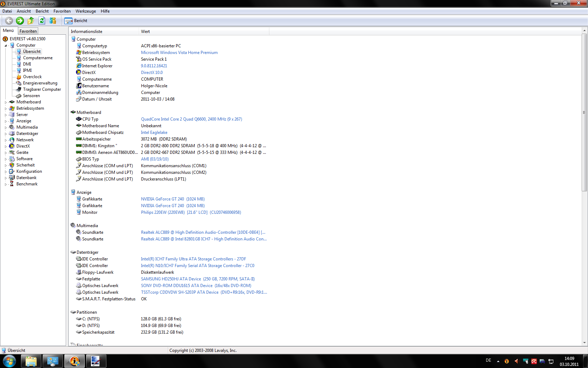
Task: Click the EVEREST v4.60.1500 root icon
Action: (x=5, y=39)
